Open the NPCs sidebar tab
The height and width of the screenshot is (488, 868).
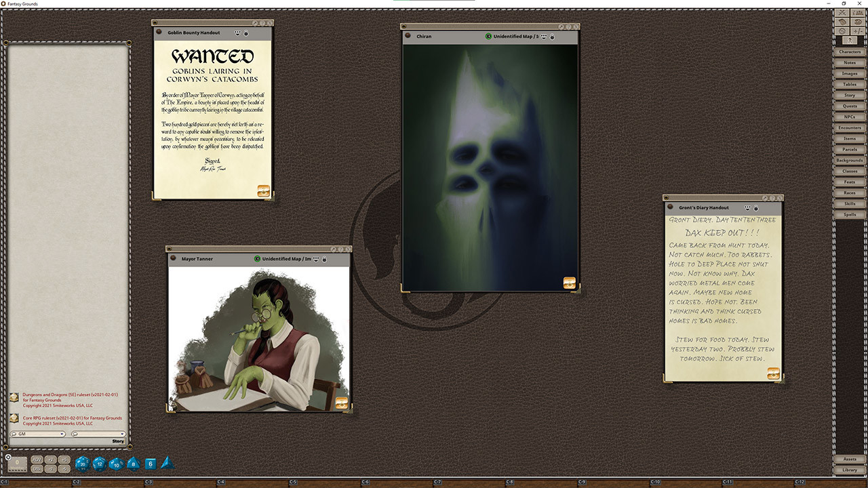(x=850, y=117)
